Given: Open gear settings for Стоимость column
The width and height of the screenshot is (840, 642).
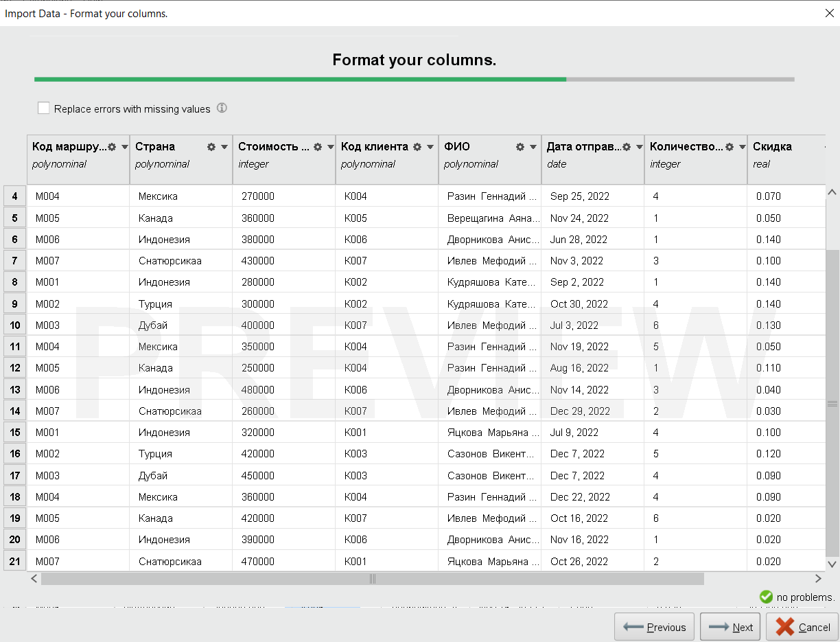Looking at the screenshot, I should tap(318, 147).
